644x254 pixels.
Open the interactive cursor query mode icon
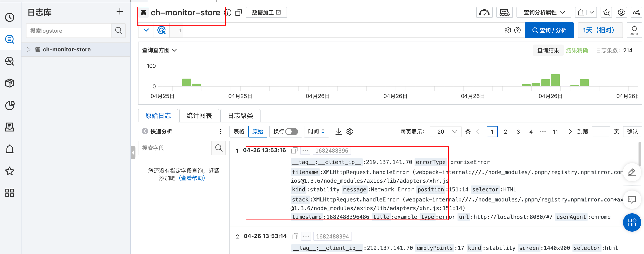162,30
